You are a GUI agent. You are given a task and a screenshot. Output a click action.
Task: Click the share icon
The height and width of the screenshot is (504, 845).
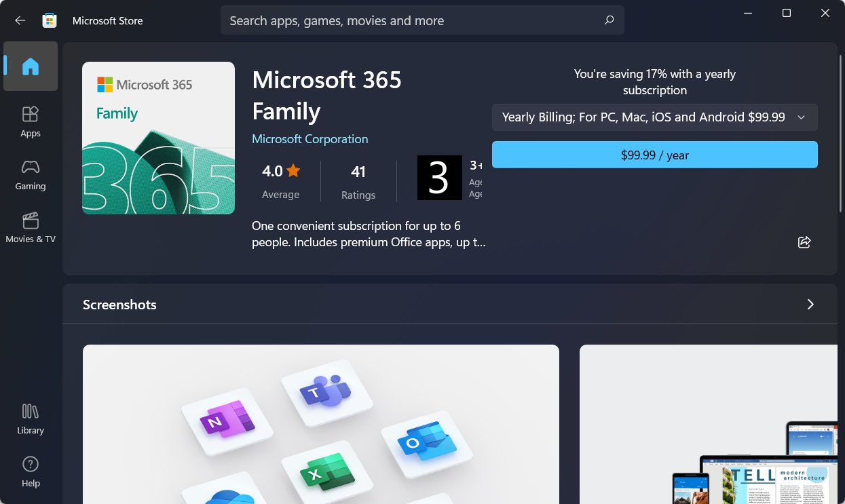point(804,242)
